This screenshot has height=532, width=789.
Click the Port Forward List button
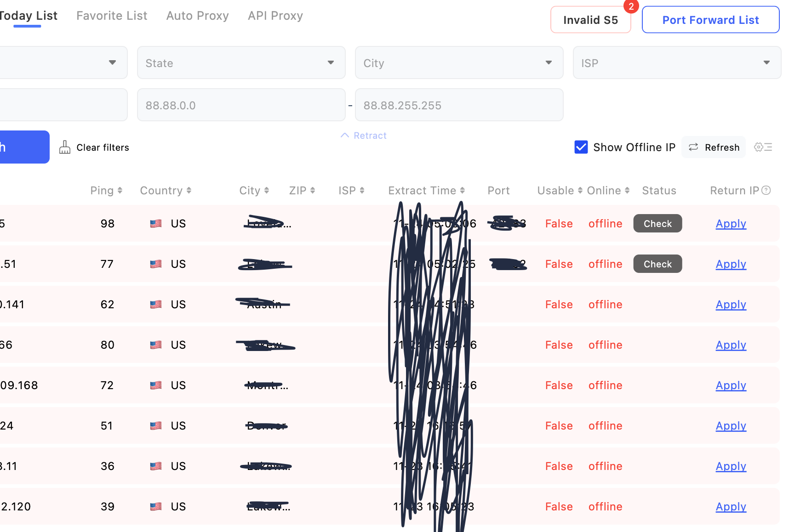tap(710, 20)
